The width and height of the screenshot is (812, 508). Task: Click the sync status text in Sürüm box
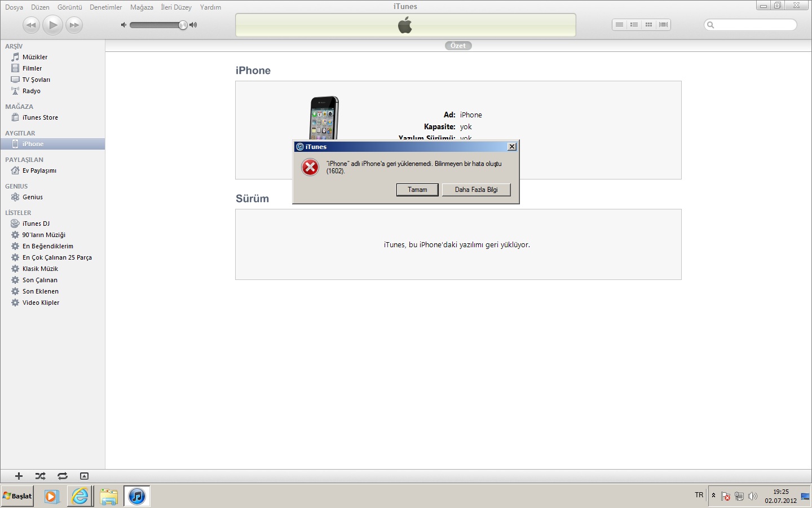tap(457, 245)
